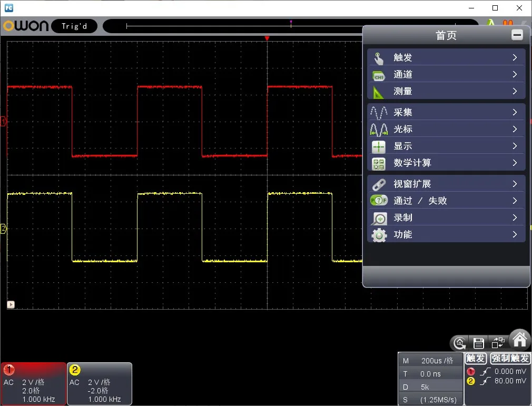This screenshot has width=532, height=406.
Task: Click the circular arrow home reset icon
Action: (x=460, y=343)
